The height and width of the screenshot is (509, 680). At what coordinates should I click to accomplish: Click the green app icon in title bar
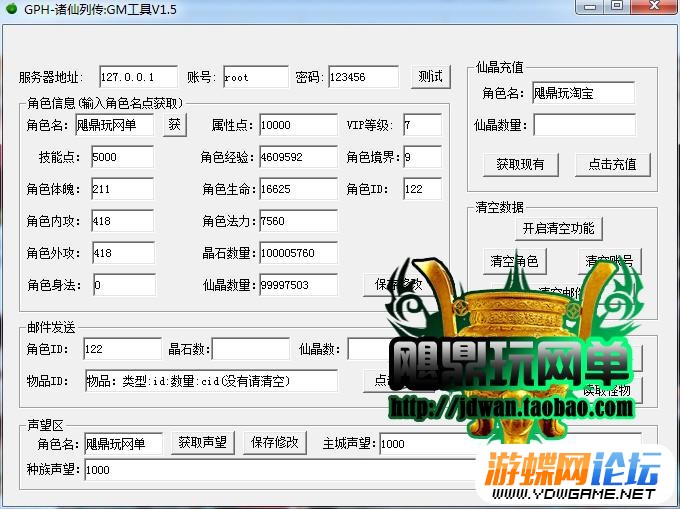coord(11,8)
